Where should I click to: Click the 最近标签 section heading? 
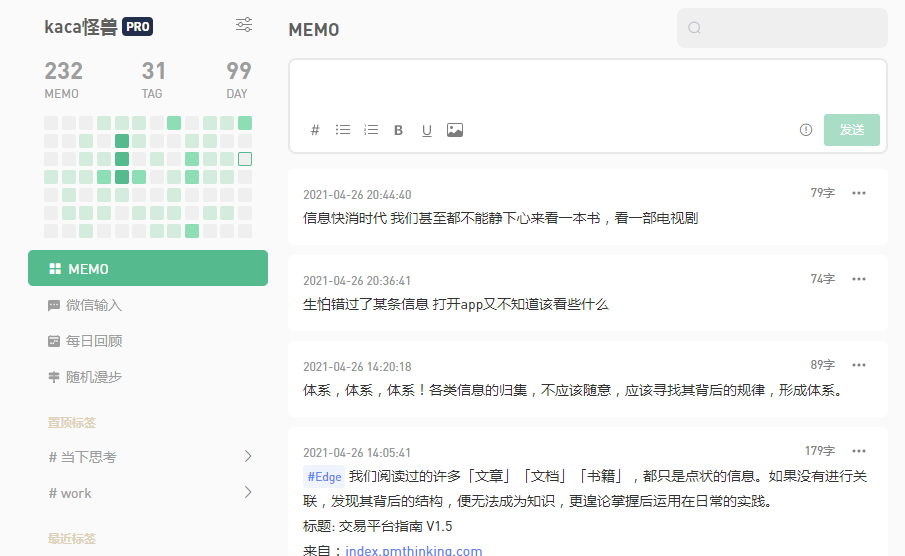click(x=72, y=539)
